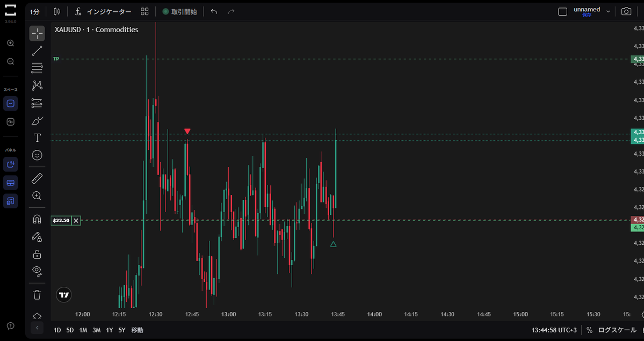
Task: Toggle ログスケール log scale
Action: click(x=617, y=330)
